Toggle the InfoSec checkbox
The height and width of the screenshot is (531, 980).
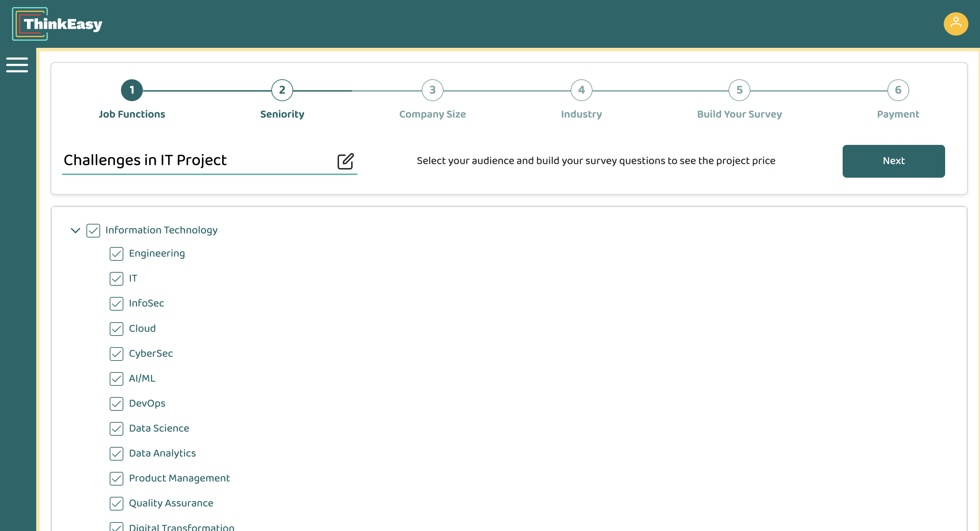[x=117, y=303]
